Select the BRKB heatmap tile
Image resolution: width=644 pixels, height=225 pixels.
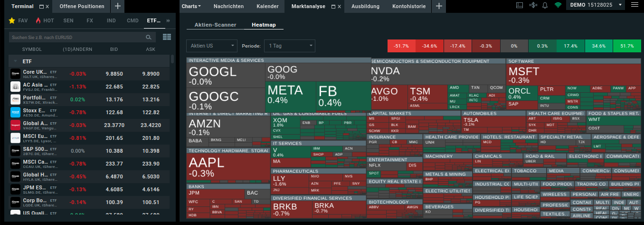(291, 209)
